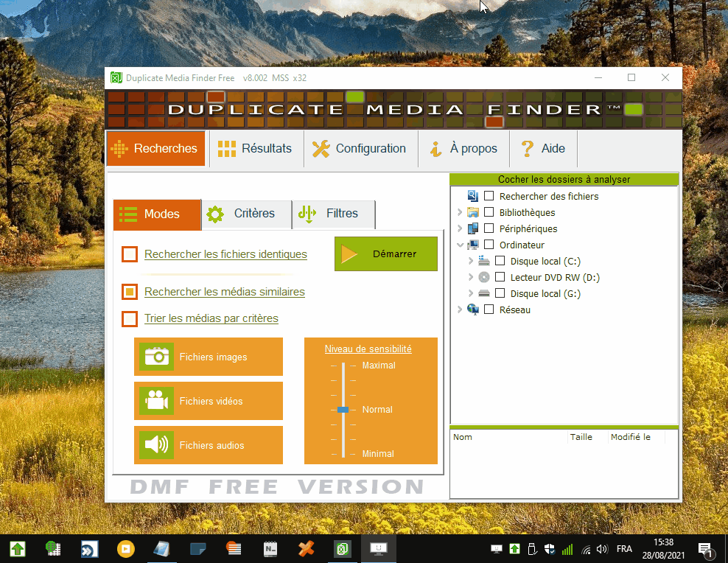Tick the Périphériques checkbox
This screenshot has width=728, height=563.
coord(489,228)
